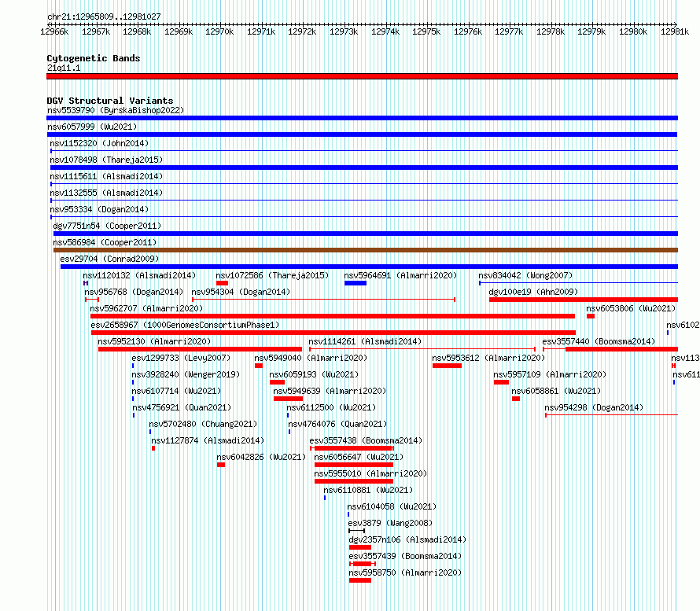
Task: Open nsv6042826 (Wu2021) label
Action: [x=261, y=457]
